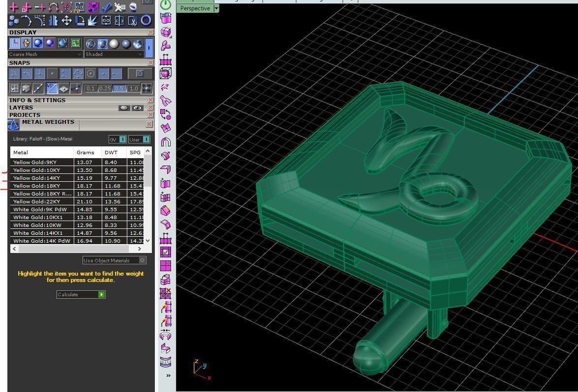The image size is (578, 392).
Task: Toggle the Layers eye visibility button
Action: tap(138, 108)
